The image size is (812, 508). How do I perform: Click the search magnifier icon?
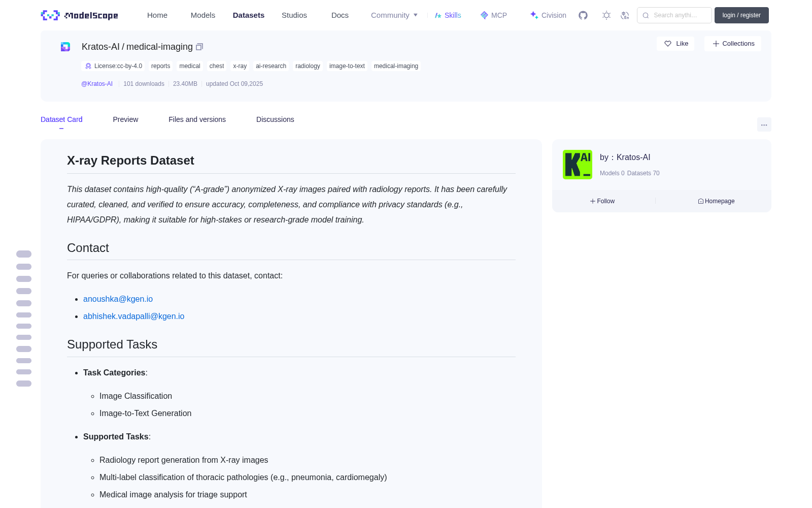pyautogui.click(x=646, y=15)
